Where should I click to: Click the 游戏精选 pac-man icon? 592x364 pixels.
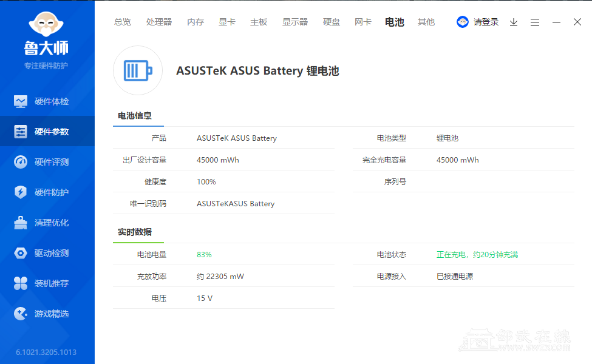[21, 314]
